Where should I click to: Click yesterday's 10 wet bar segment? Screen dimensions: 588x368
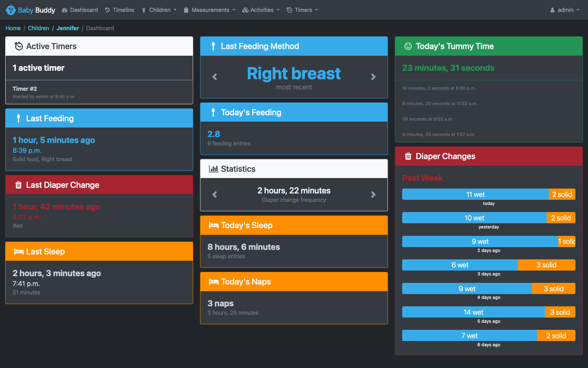coord(474,218)
